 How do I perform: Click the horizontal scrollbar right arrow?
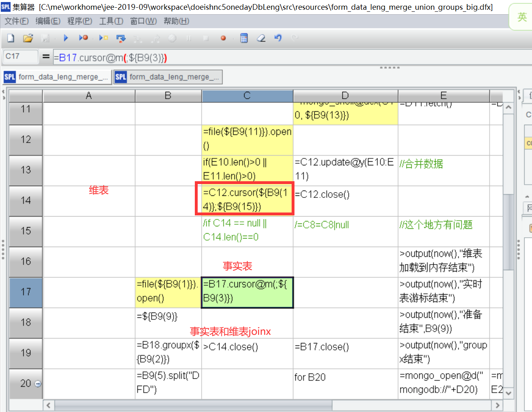pyautogui.click(x=497, y=405)
